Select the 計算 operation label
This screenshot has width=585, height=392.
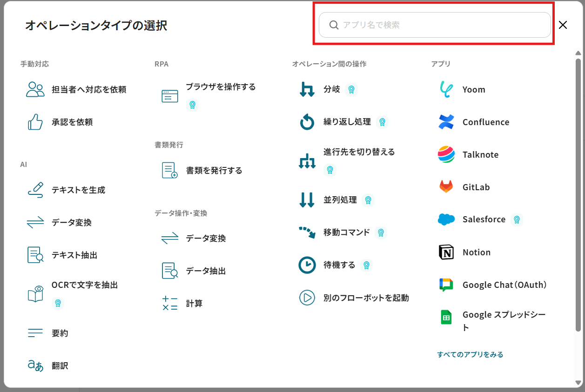pyautogui.click(x=194, y=303)
